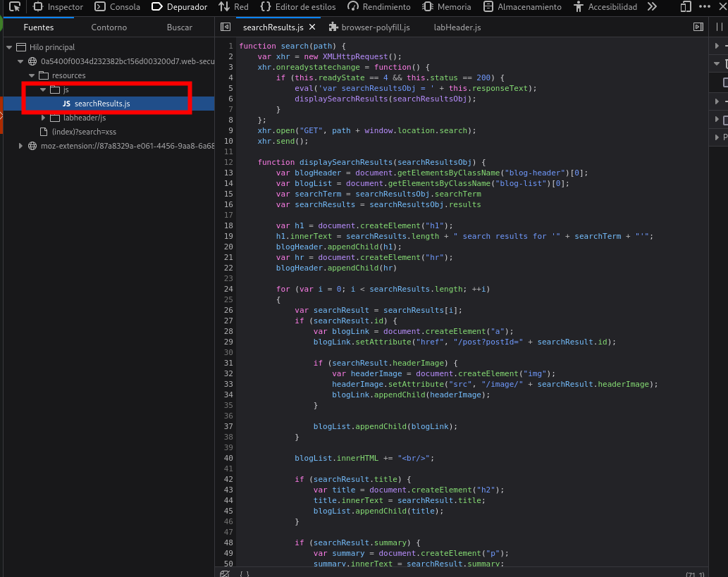
Task: Toggle the right debugger sidebar pane
Action: tap(698, 27)
